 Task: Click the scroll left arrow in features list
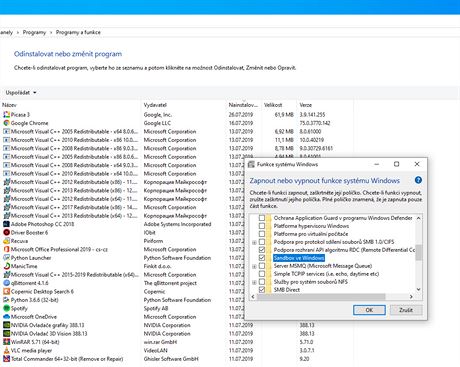point(253,297)
